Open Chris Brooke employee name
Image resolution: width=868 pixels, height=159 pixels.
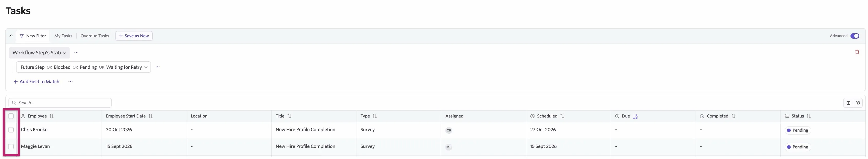pos(34,130)
